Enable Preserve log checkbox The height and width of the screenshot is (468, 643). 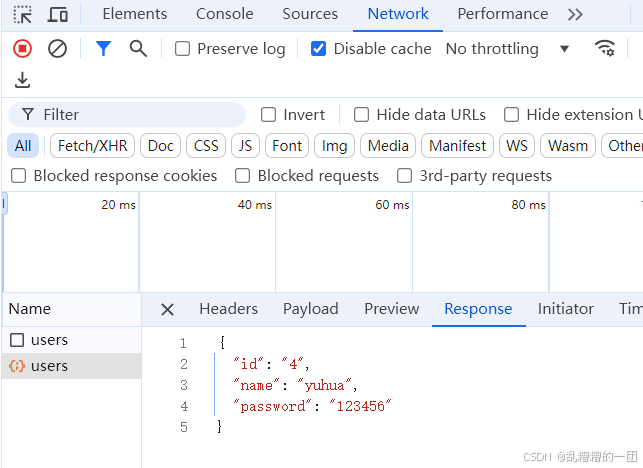pyautogui.click(x=182, y=49)
